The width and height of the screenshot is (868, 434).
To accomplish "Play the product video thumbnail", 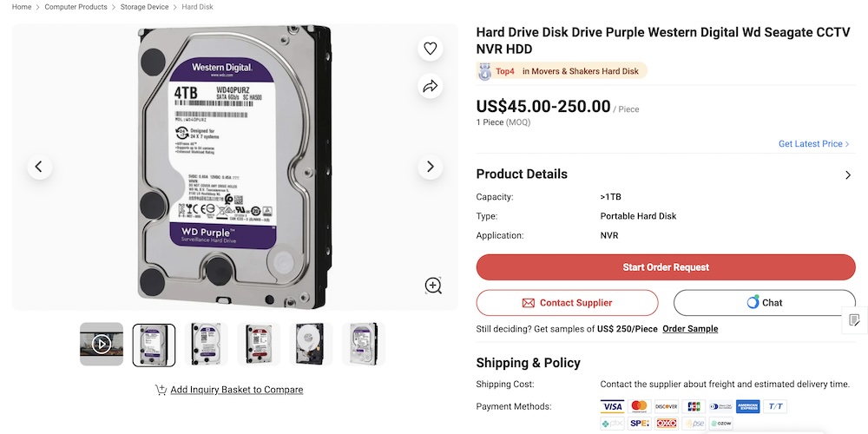I will [x=102, y=345].
